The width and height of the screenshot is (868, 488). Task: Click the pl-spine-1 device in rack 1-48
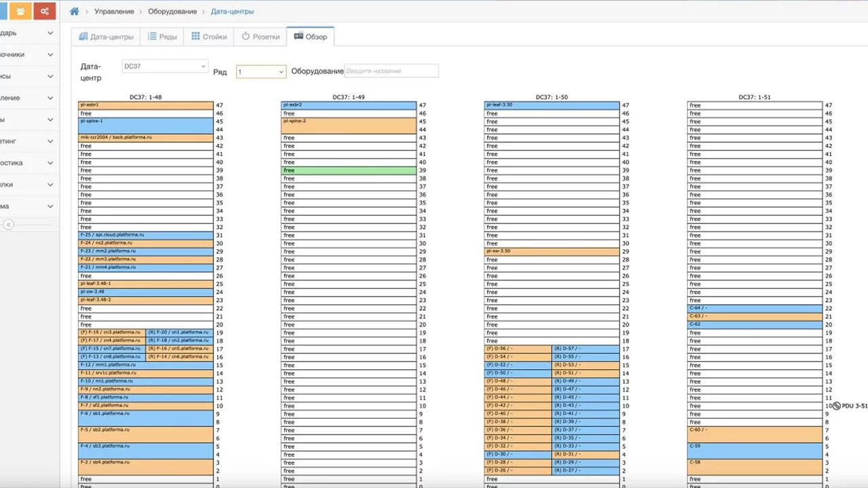[146, 125]
